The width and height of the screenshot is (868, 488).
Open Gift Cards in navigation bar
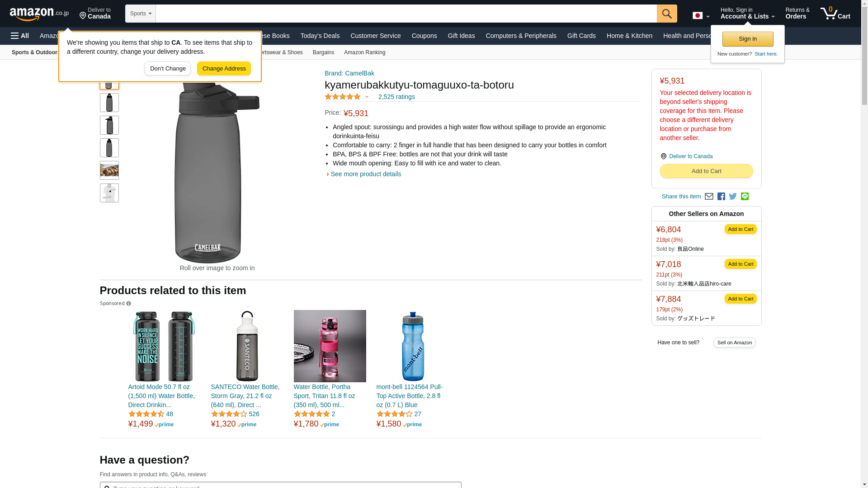(581, 36)
